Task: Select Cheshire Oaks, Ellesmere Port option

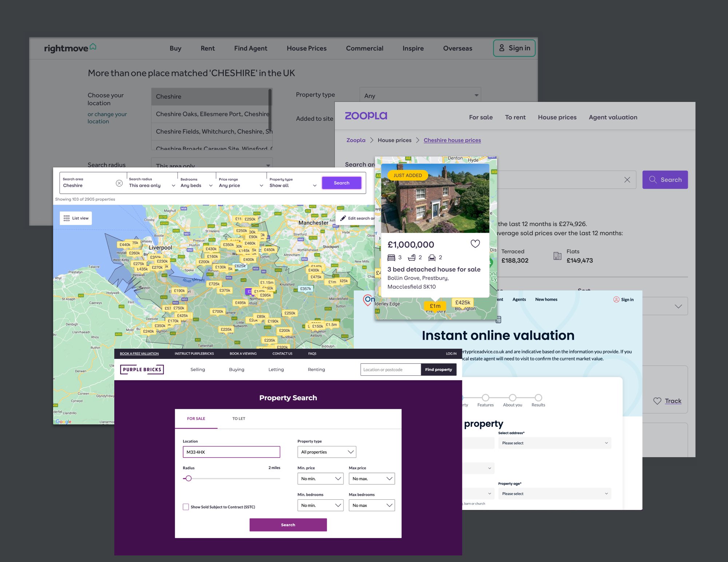Action: (211, 114)
